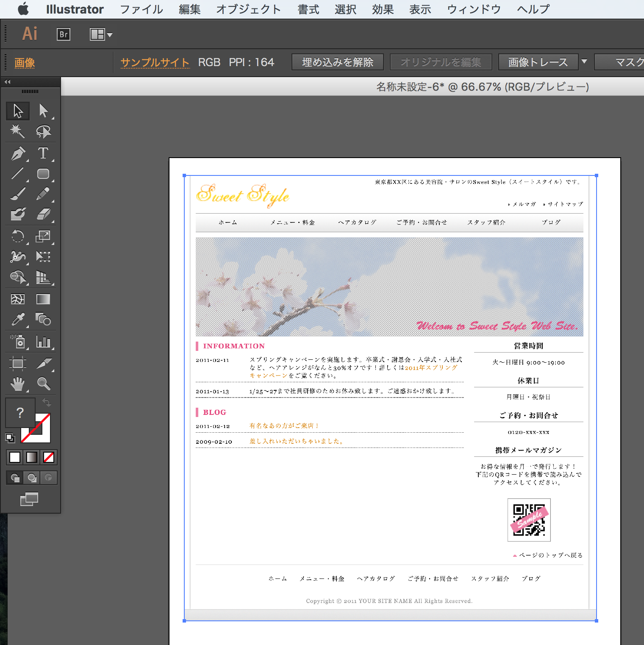Reset to default fill and stroke

tap(10, 438)
